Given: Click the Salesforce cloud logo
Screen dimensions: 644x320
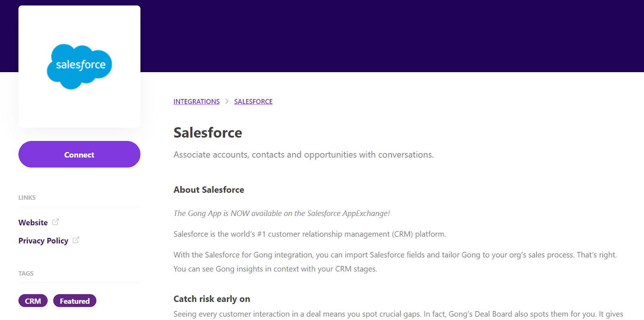Looking at the screenshot, I should (79, 66).
